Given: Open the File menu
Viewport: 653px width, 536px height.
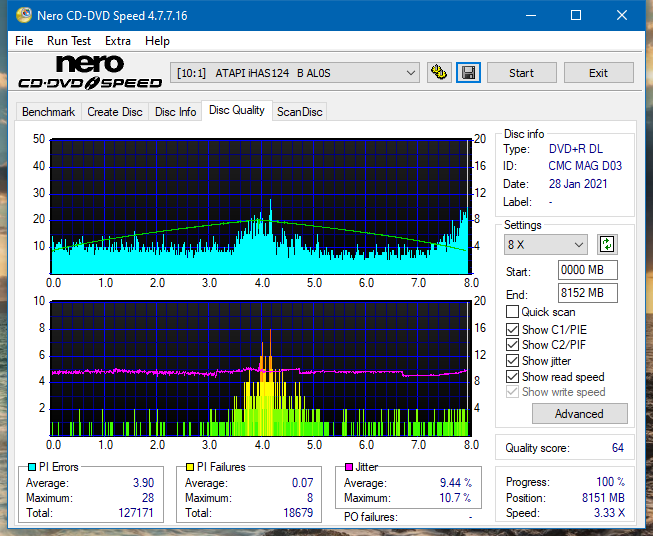Looking at the screenshot, I should tap(24, 41).
